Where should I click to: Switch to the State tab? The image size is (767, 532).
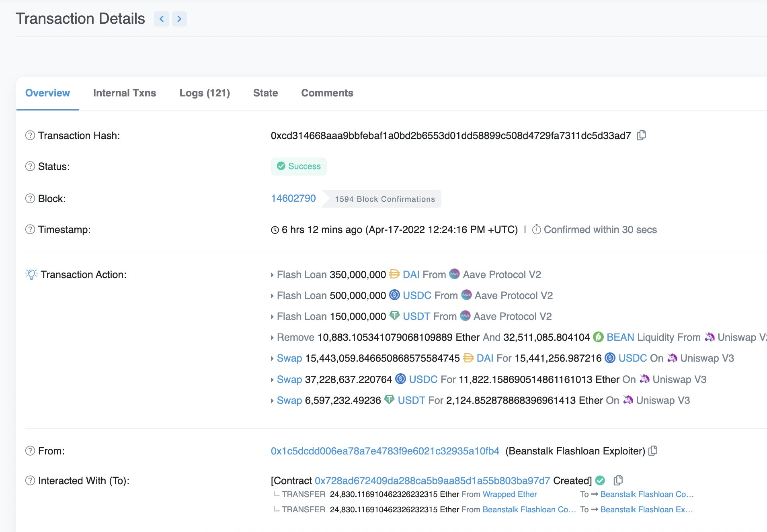coord(266,93)
